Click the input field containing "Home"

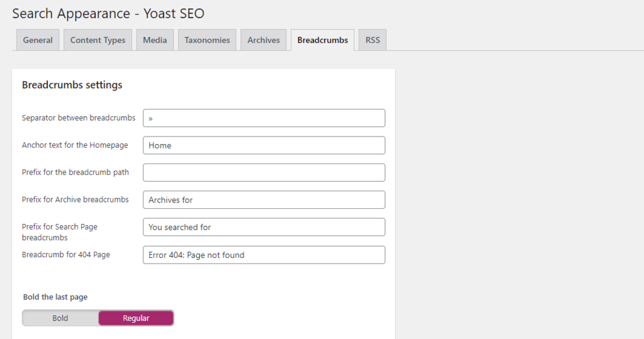[x=264, y=145]
